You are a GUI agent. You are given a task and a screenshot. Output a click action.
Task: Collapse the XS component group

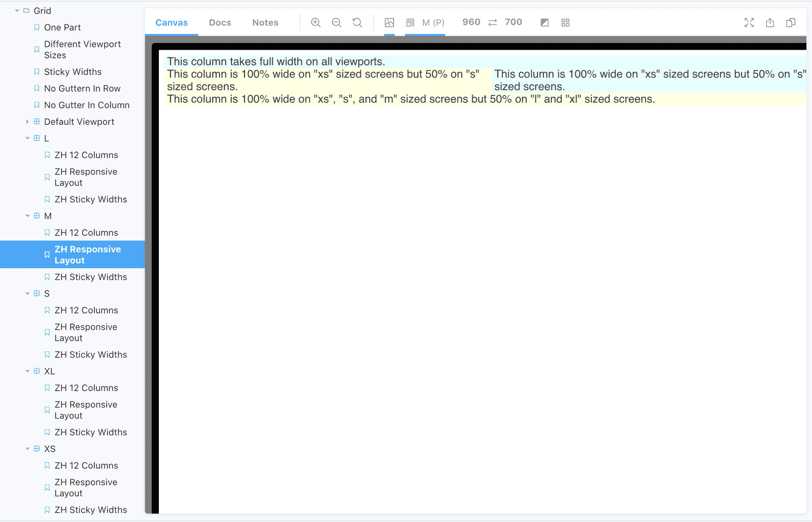(27, 449)
